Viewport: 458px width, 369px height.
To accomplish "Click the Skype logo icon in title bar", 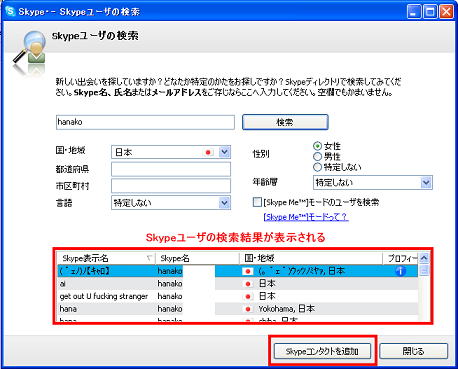I will 10,11.
